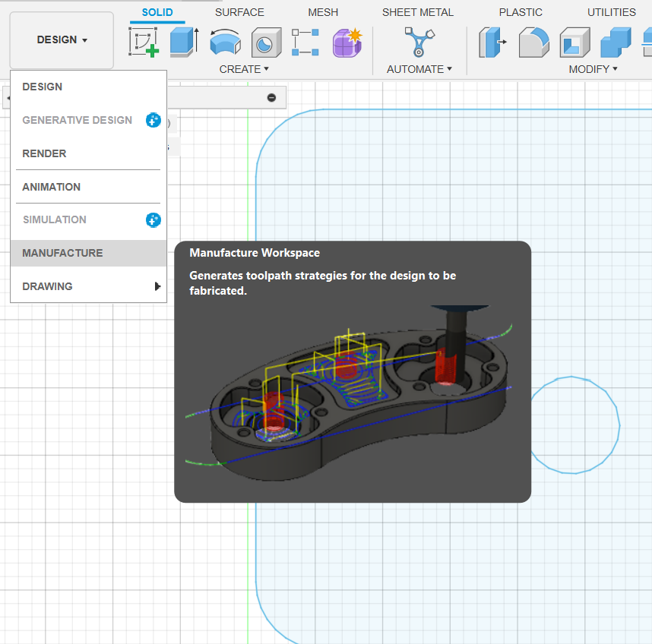Select the Revolve tool icon
This screenshot has height=644, width=652.
[x=226, y=42]
